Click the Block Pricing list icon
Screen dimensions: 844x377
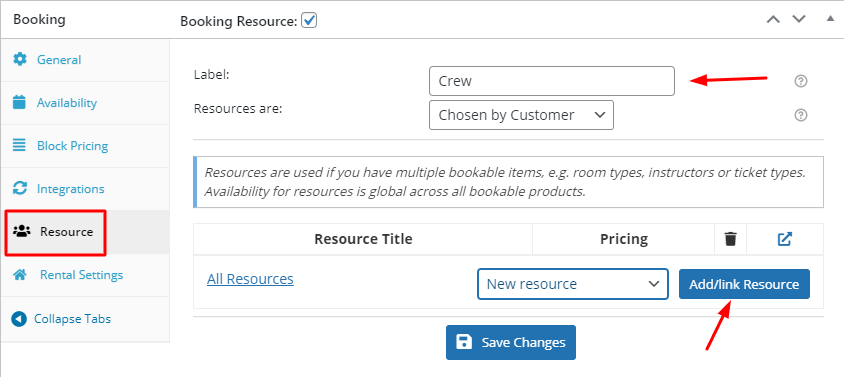pyautogui.click(x=19, y=145)
